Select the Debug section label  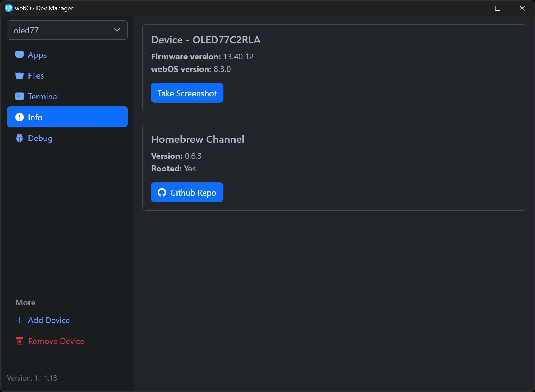pos(40,138)
